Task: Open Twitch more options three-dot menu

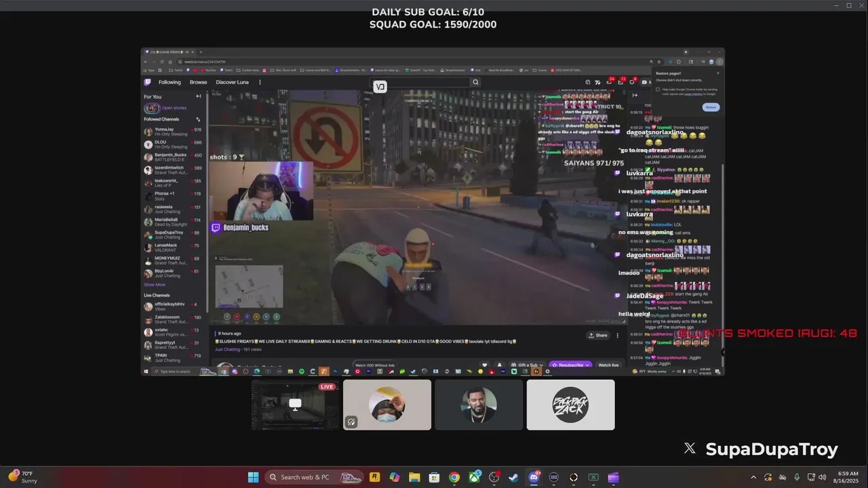Action: pos(260,82)
